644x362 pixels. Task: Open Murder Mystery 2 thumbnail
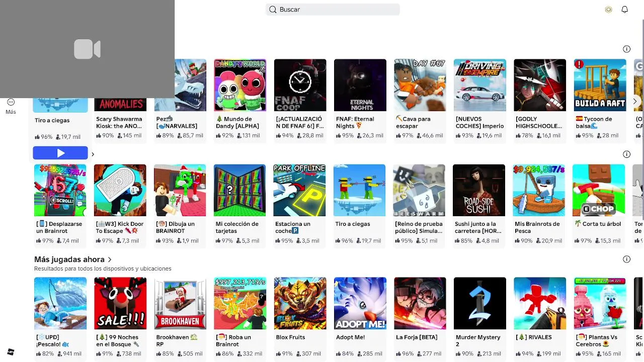[480, 303]
